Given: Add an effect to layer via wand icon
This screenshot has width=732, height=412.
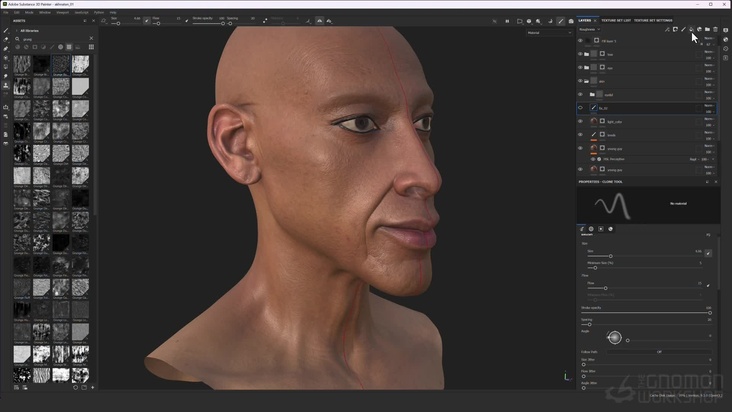Looking at the screenshot, I should [x=667, y=29].
